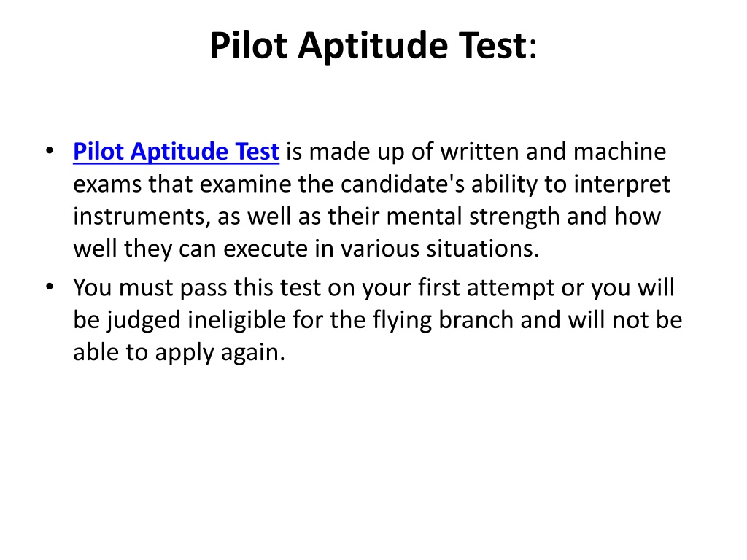Click the phrase 'mental strength'

coord(473,217)
